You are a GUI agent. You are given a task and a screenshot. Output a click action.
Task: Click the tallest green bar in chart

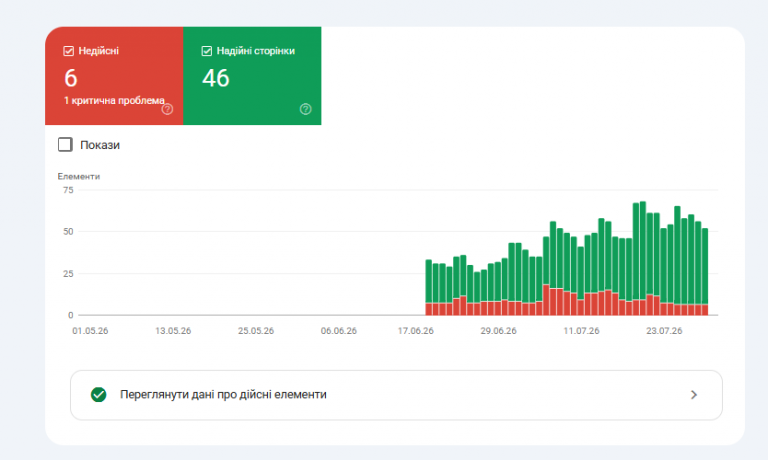[x=643, y=250]
